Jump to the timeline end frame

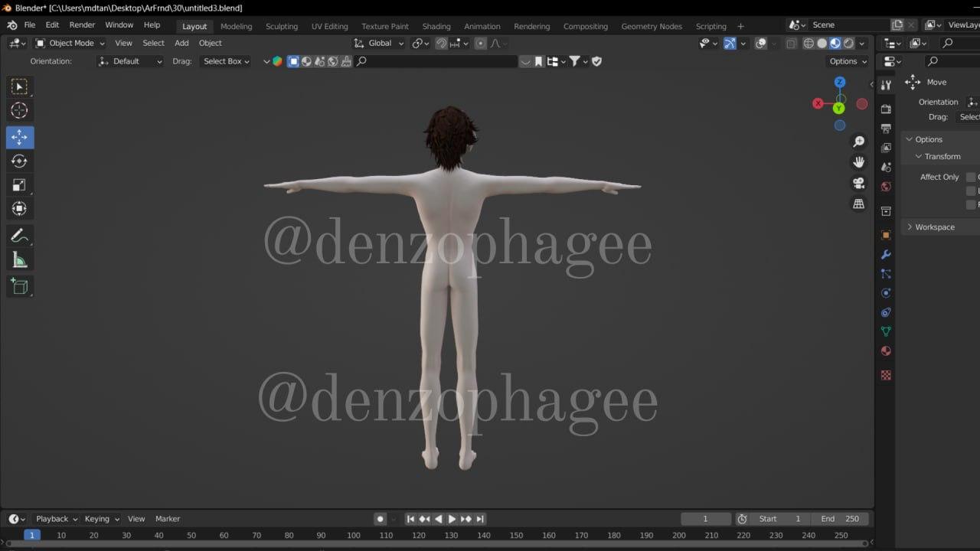(480, 519)
